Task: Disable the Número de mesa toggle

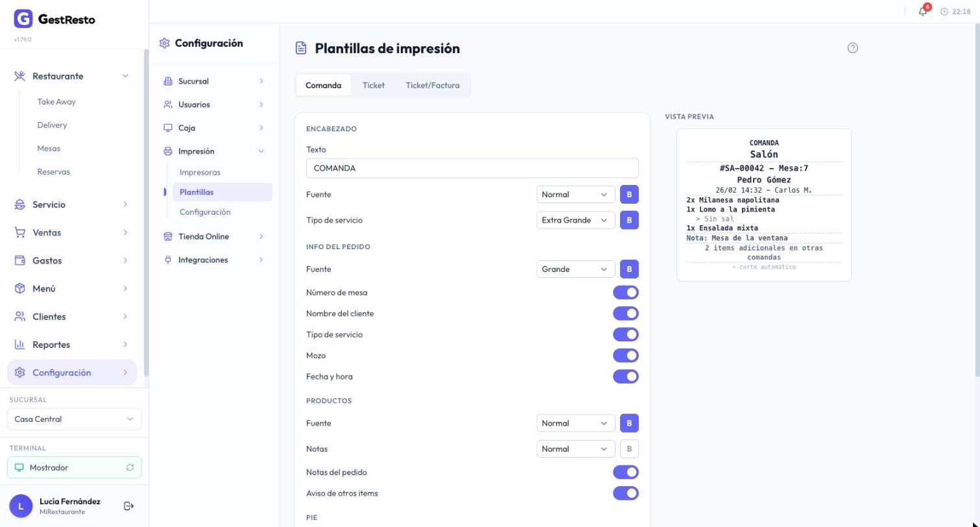Action: click(626, 293)
